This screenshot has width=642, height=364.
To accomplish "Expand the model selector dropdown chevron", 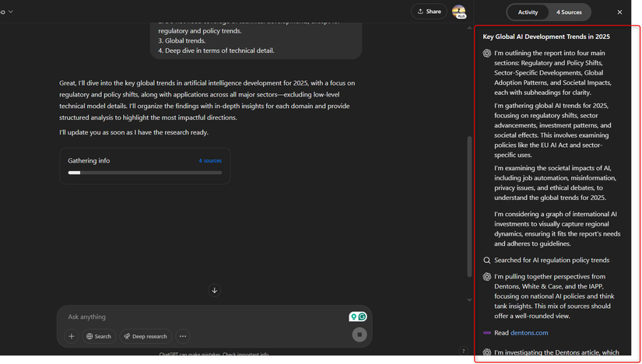I will point(10,12).
